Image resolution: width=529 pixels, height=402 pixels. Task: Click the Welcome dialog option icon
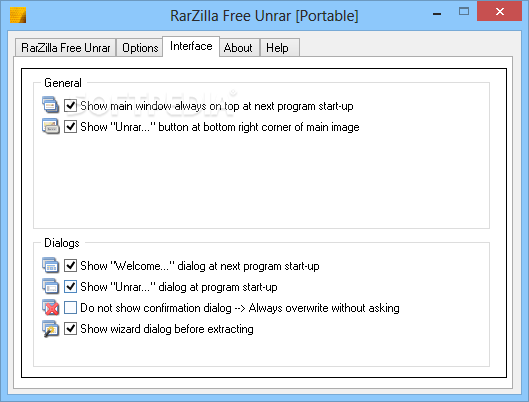coord(50,265)
